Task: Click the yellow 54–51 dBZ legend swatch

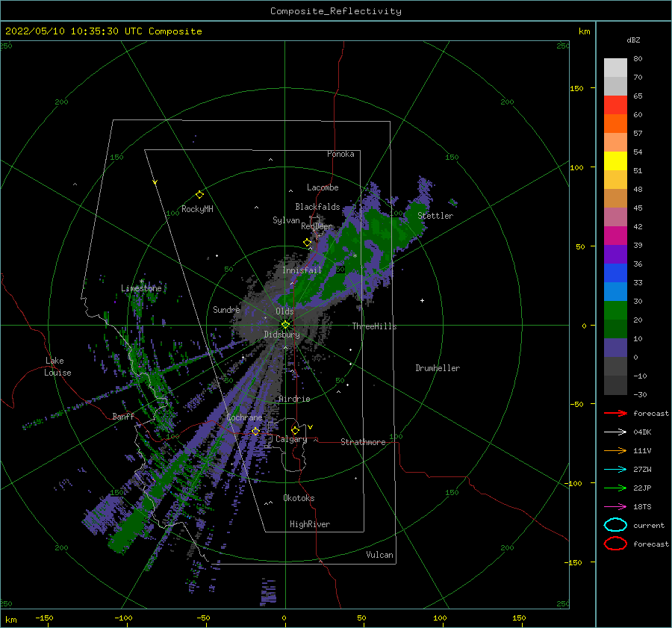Action: (x=615, y=161)
